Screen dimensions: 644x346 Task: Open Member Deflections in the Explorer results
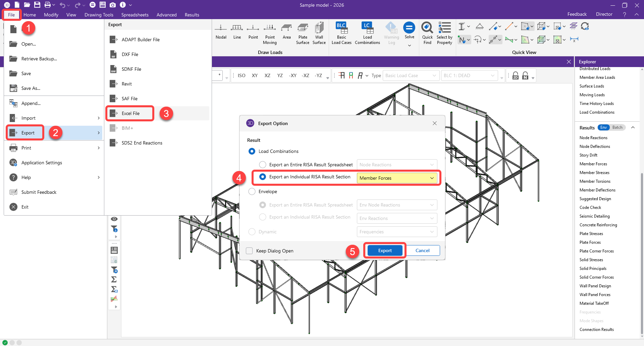click(597, 190)
